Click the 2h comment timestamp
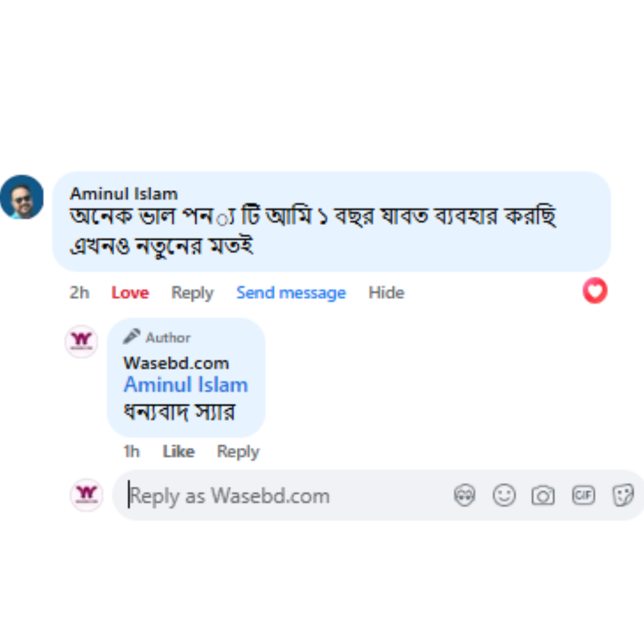Screen dimensions: 644x644 (x=79, y=293)
